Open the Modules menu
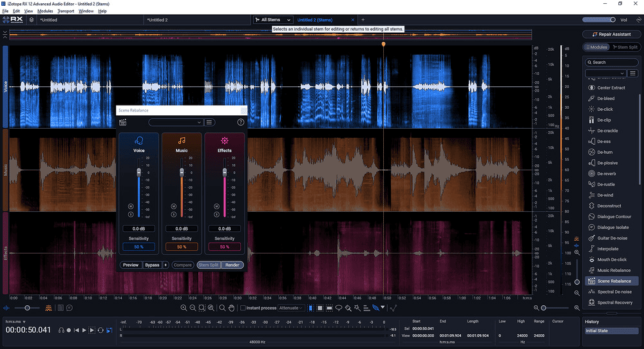644x349 pixels. pos(45,11)
